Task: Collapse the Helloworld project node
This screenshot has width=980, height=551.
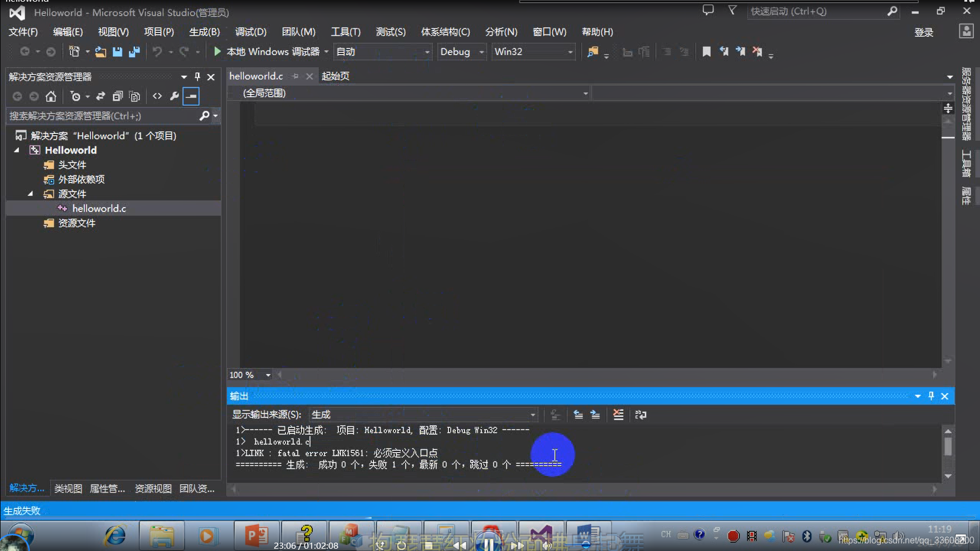Action: pos(17,150)
